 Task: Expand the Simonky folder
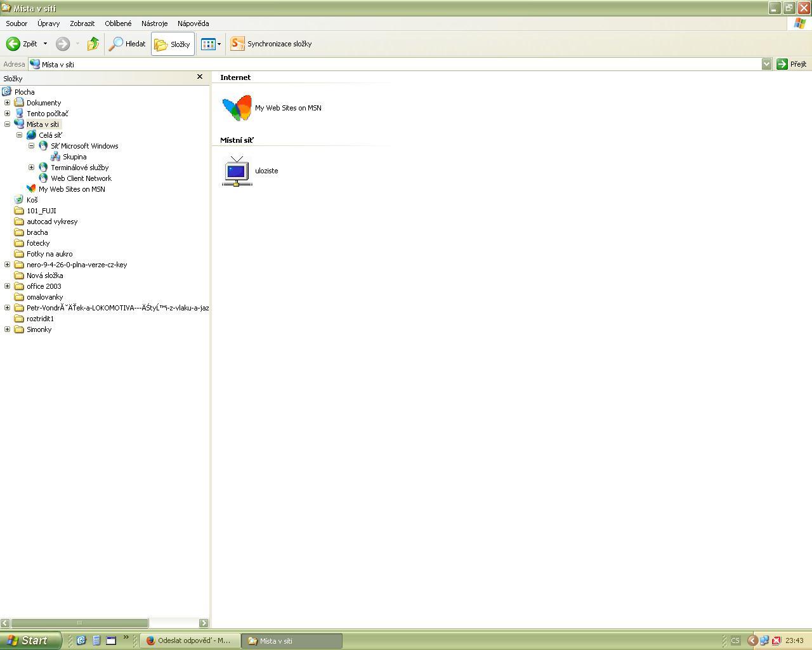point(8,329)
